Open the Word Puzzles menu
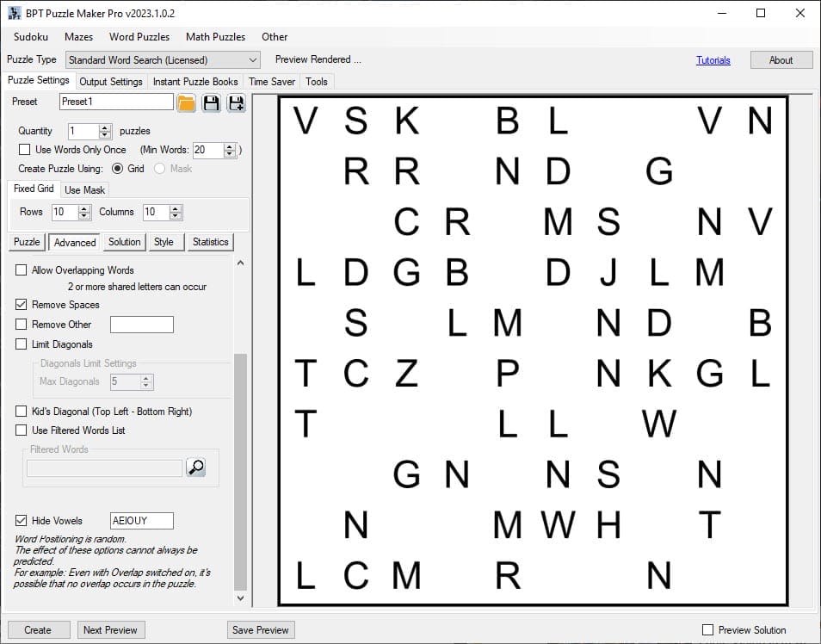This screenshot has width=821, height=644. click(139, 37)
